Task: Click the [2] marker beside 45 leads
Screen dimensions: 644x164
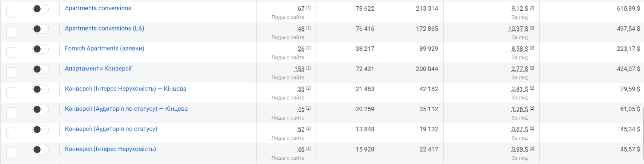Action: pos(308,108)
